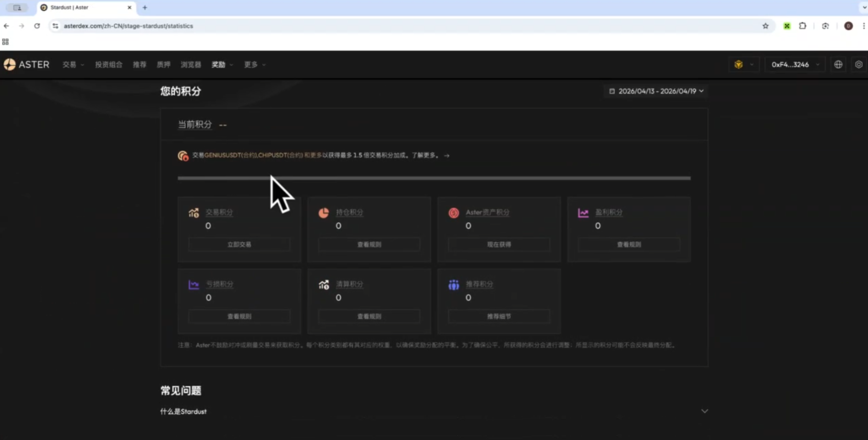
Task: Open the globe language selector
Action: click(838, 64)
